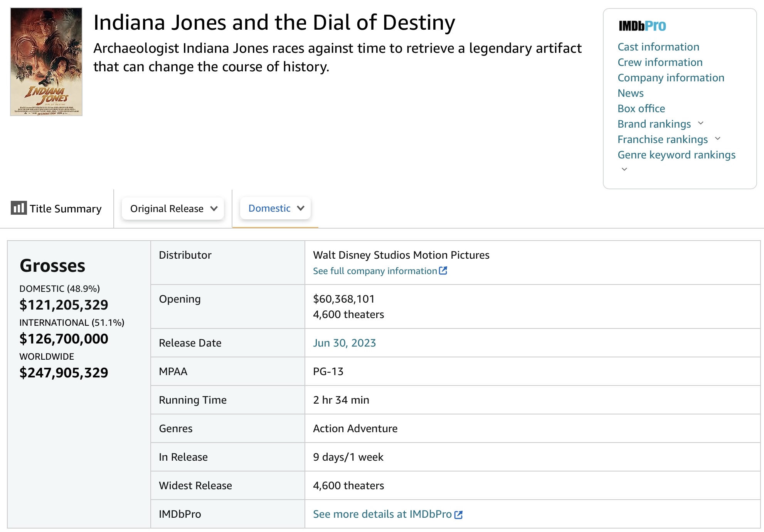Click the Jun 30, 2023 release date

click(344, 343)
